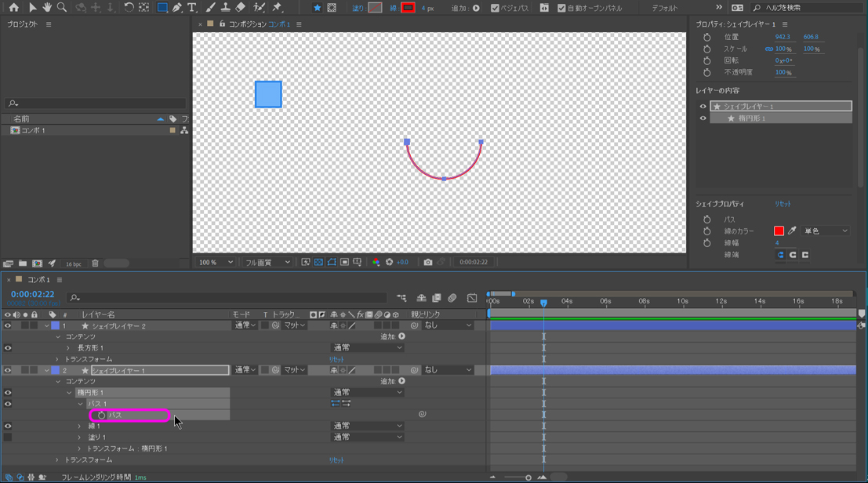The image size is (868, 483).
Task: Open the 100% magnification dropdown
Action: point(216,262)
